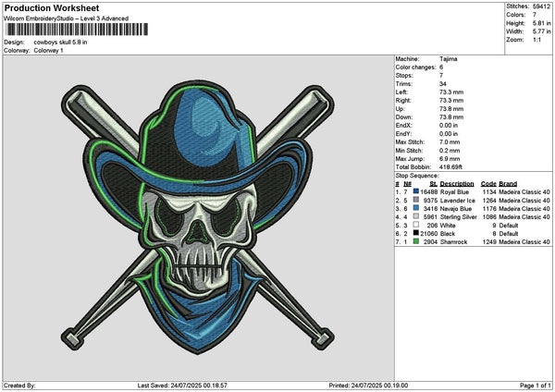Click the St. stitch count column header
The height and width of the screenshot is (392, 555).
point(435,183)
